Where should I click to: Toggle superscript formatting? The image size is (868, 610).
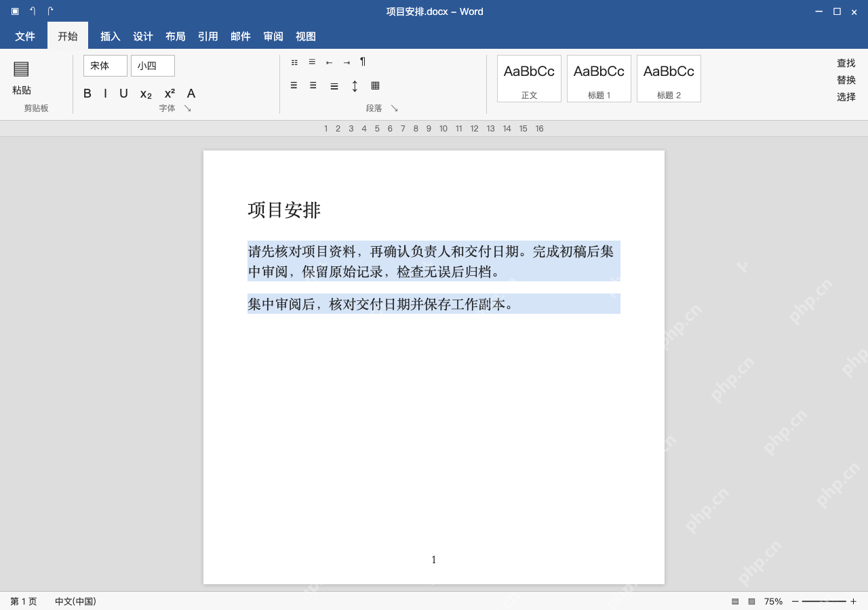tap(170, 94)
